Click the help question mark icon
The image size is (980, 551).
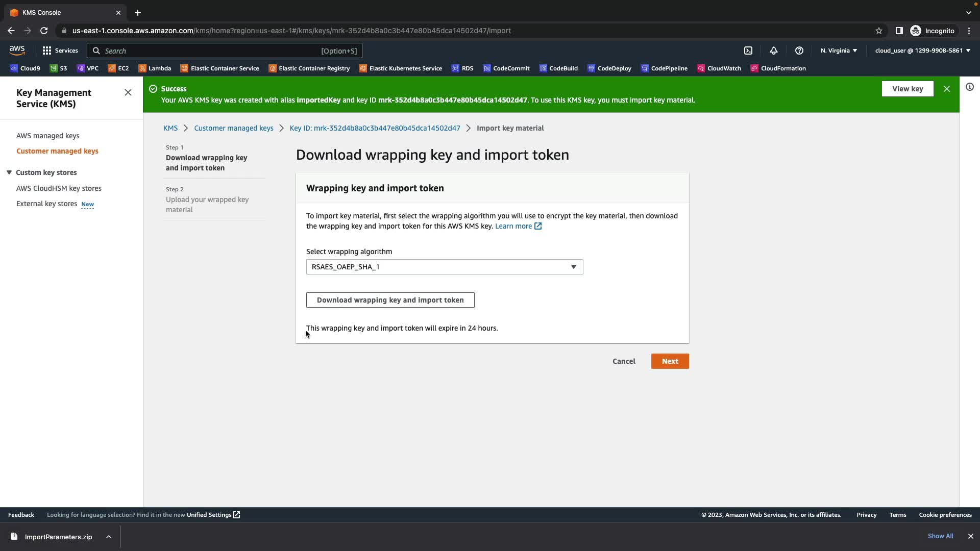(x=799, y=51)
